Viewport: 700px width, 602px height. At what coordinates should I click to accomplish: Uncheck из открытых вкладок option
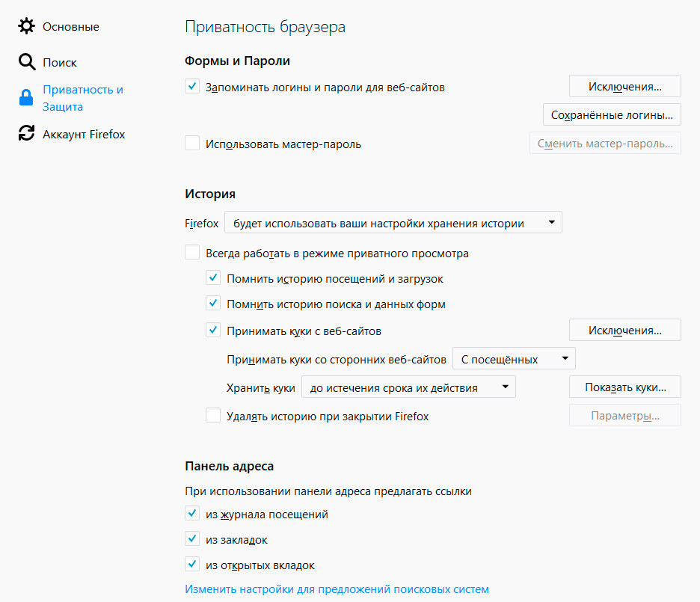point(192,565)
